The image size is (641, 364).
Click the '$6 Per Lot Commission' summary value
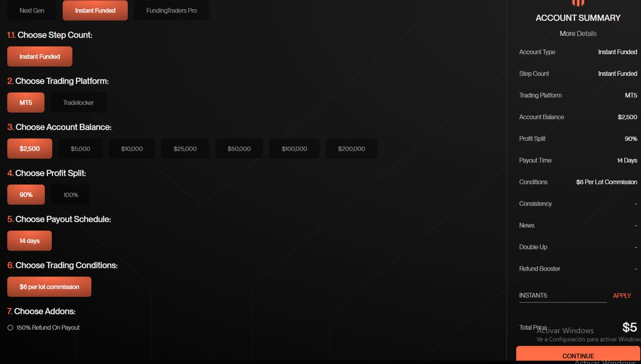point(606,182)
